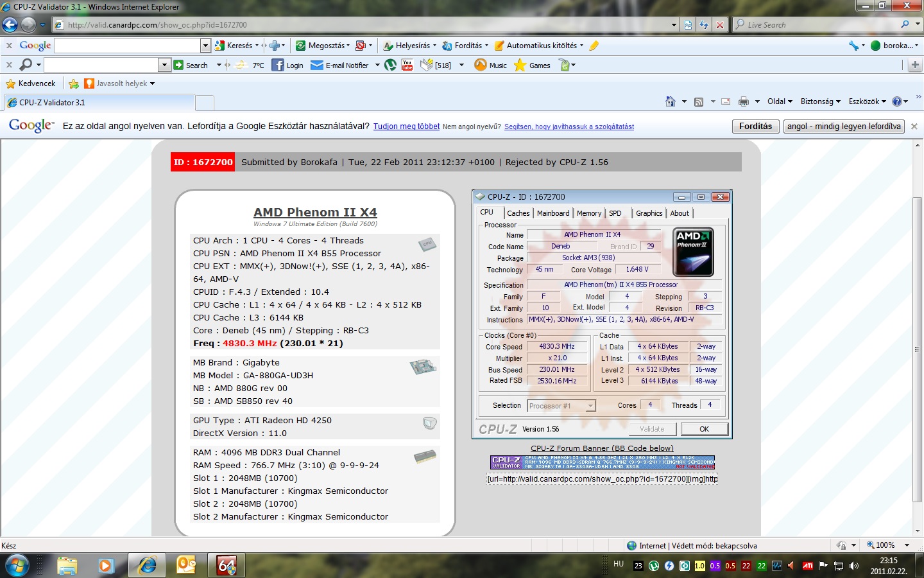The image size is (924, 578).
Task: Select the Mainboard tab in CPU-Z
Action: [x=553, y=213]
